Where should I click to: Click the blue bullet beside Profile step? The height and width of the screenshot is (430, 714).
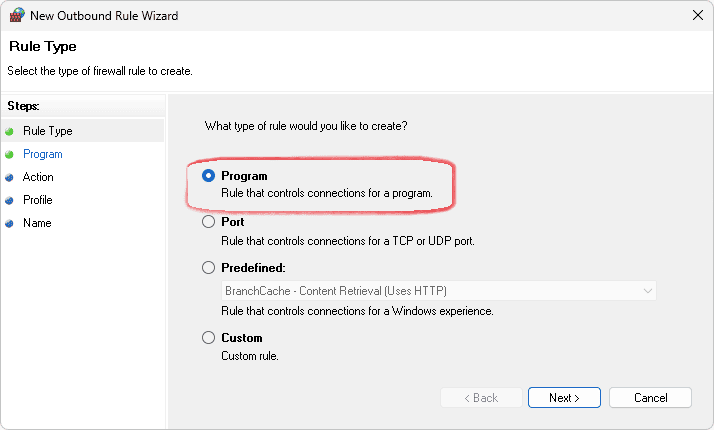coord(10,200)
